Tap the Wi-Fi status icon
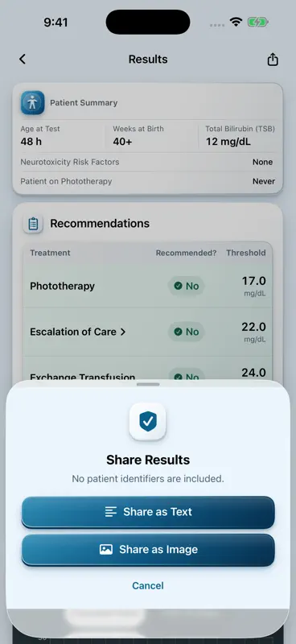 coord(236,23)
